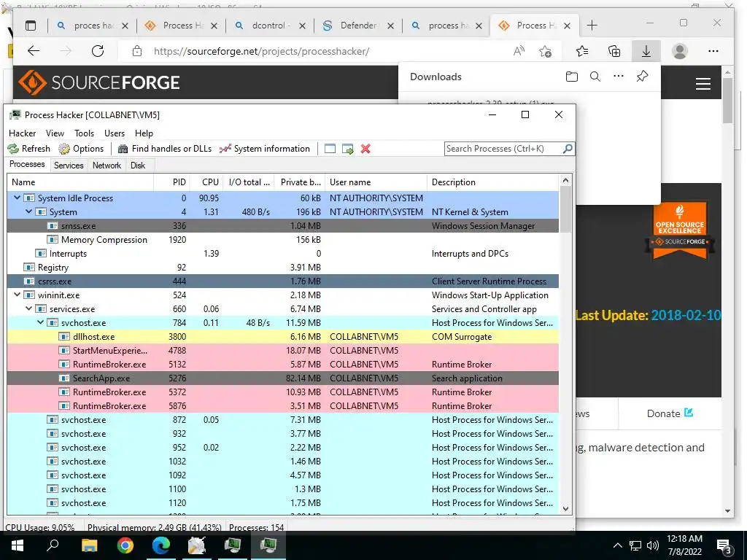This screenshot has height=560, width=747.
Task: Open Edge Settings and more menu
Action: pos(713,51)
